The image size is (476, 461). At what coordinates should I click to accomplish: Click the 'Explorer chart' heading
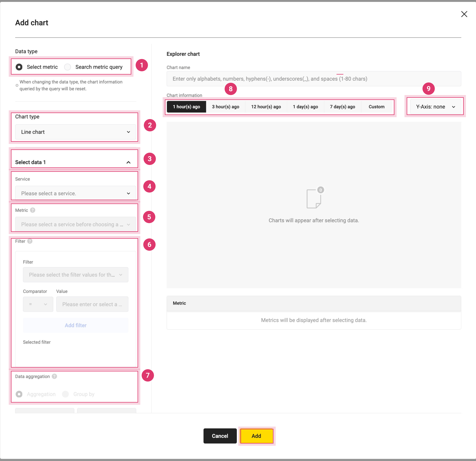coord(183,54)
